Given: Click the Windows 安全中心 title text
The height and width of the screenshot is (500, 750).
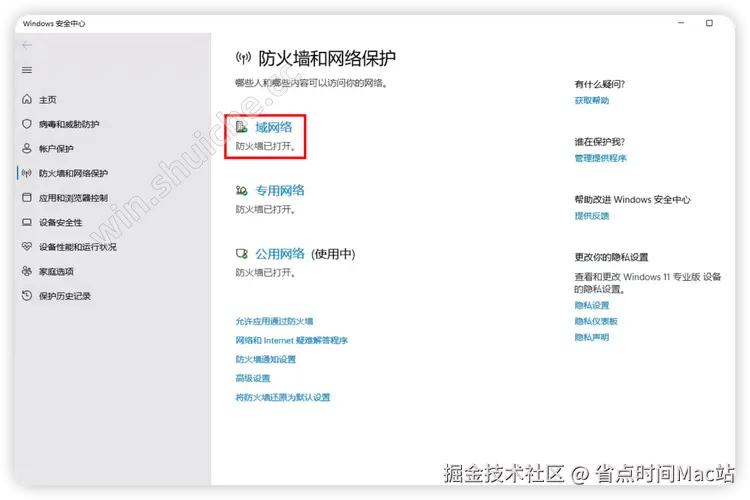Looking at the screenshot, I should (x=54, y=23).
